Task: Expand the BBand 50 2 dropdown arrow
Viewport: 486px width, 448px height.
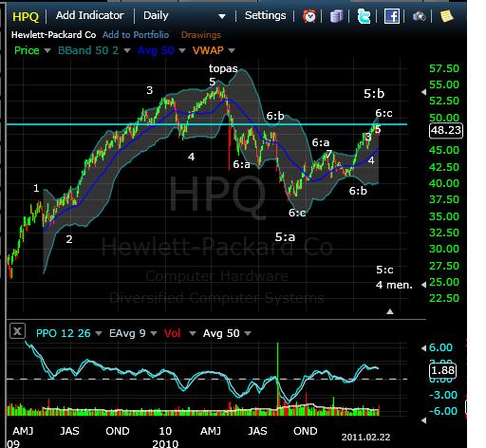Action: [x=127, y=50]
